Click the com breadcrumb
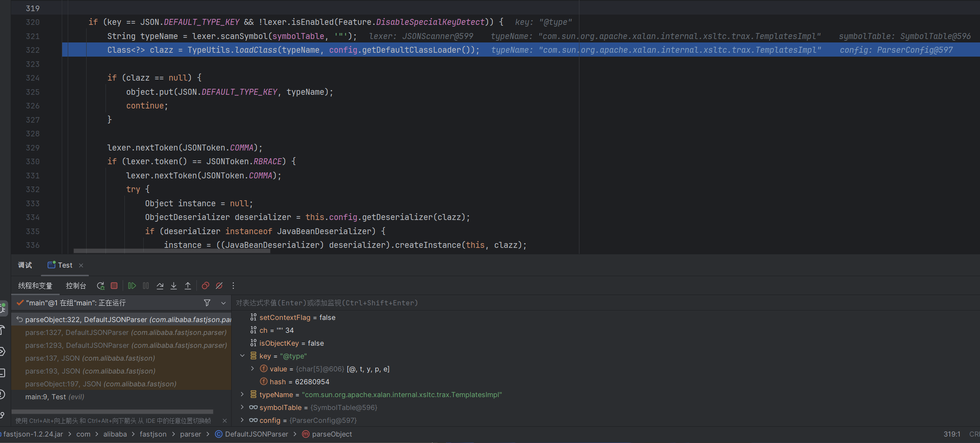Screen dimensions: 980x443 83,434
